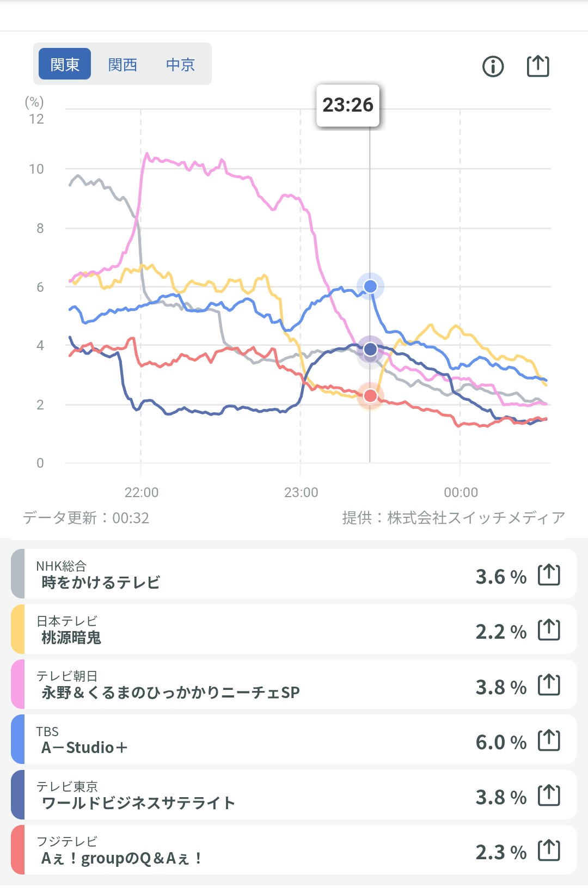Open the chart info icon
588x893 pixels.
(493, 66)
